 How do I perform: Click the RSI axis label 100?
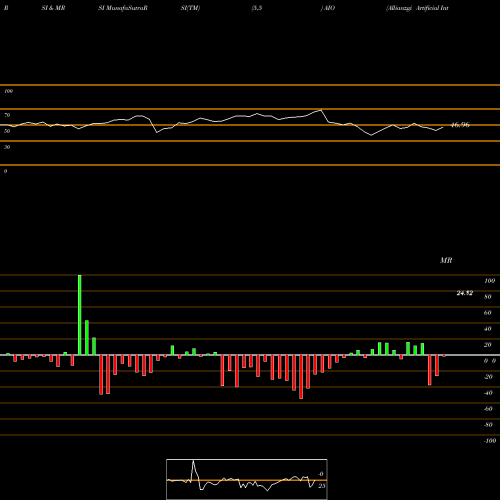click(9, 91)
